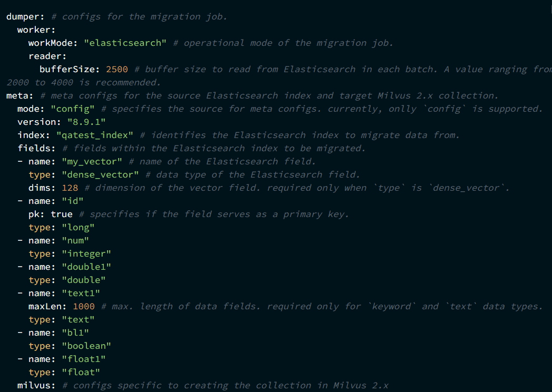Click the "pk:" key

point(36,214)
